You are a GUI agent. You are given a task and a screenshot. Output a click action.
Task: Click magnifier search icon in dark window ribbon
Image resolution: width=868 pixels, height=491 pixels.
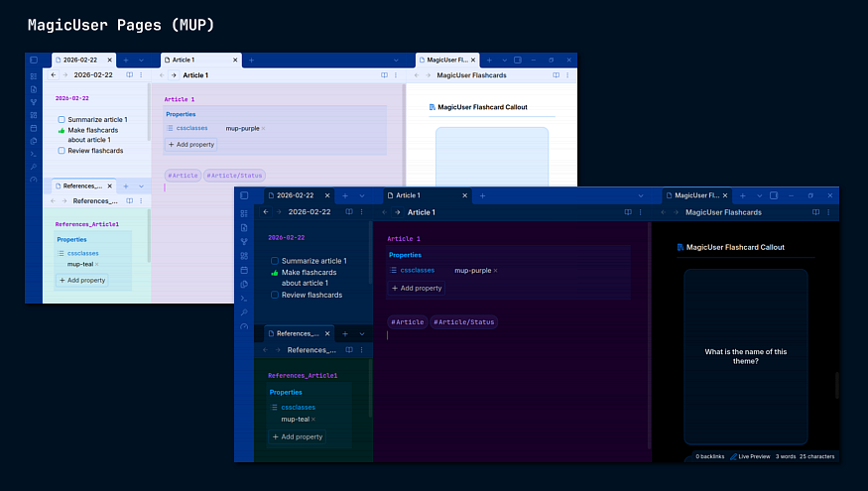pyautogui.click(x=244, y=312)
